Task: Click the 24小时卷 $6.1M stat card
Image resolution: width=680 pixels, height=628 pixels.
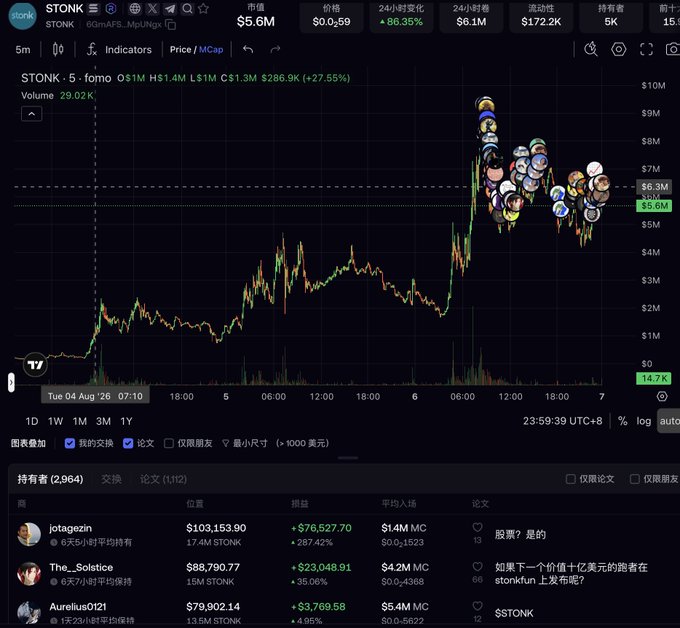Action: click(471, 16)
